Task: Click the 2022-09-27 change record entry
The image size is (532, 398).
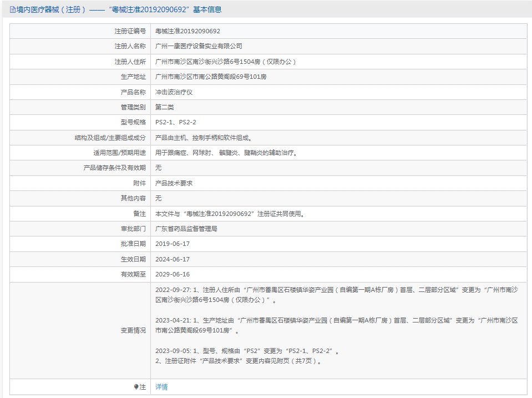Action: pos(337,295)
